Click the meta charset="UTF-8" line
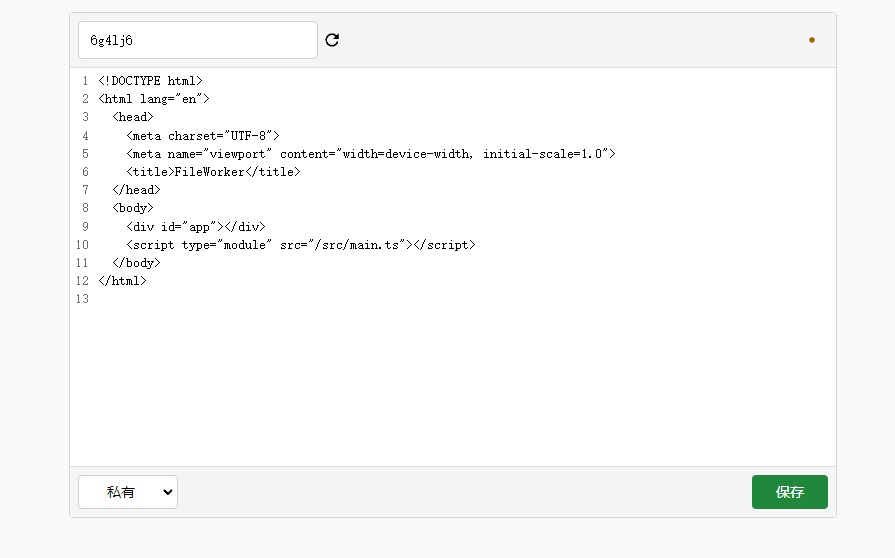 pos(203,136)
